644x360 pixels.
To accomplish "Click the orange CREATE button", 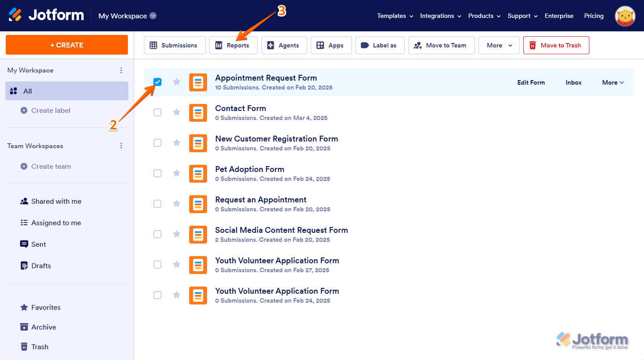I will (67, 45).
